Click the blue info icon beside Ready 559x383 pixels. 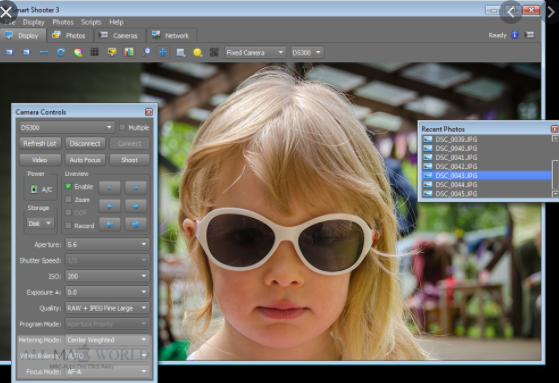515,35
